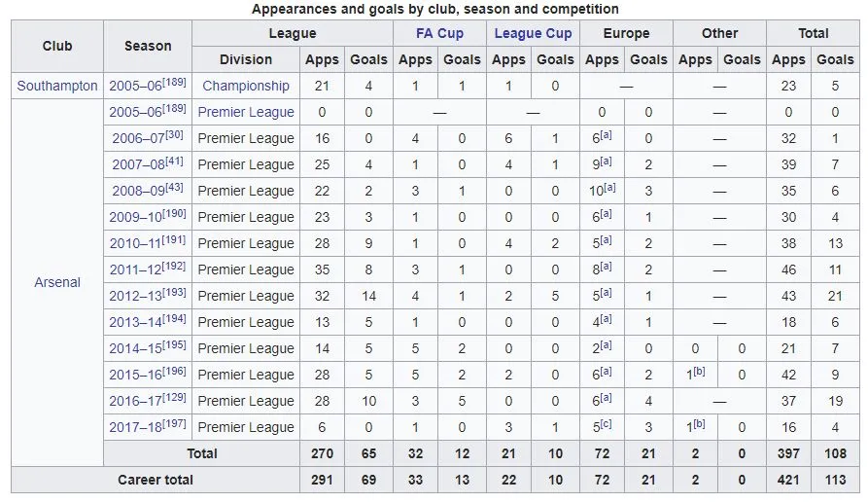Click citation [41] beside 2007–08 season

175,162
